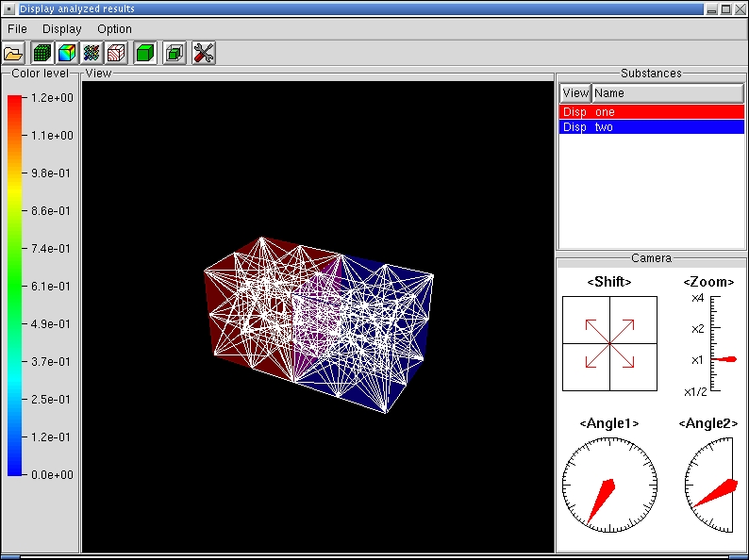The image size is (749, 560).
Task: Open the File menu
Action: [x=17, y=29]
